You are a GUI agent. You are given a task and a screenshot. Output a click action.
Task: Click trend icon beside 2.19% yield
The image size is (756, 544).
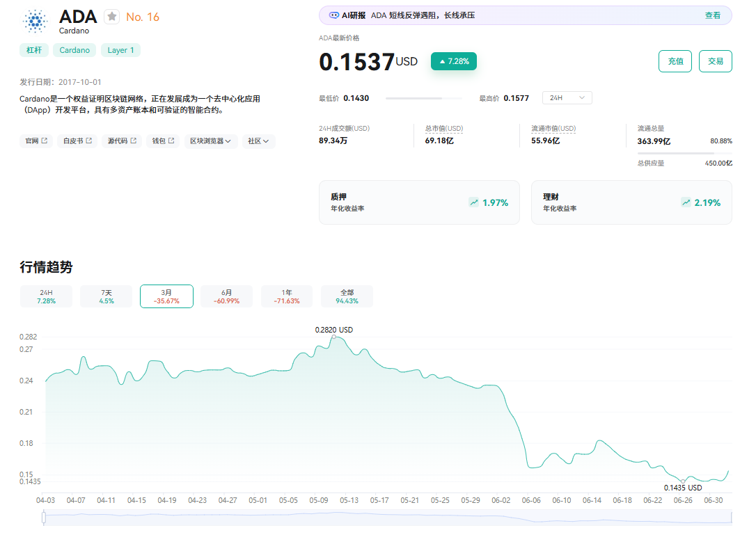pyautogui.click(x=686, y=202)
